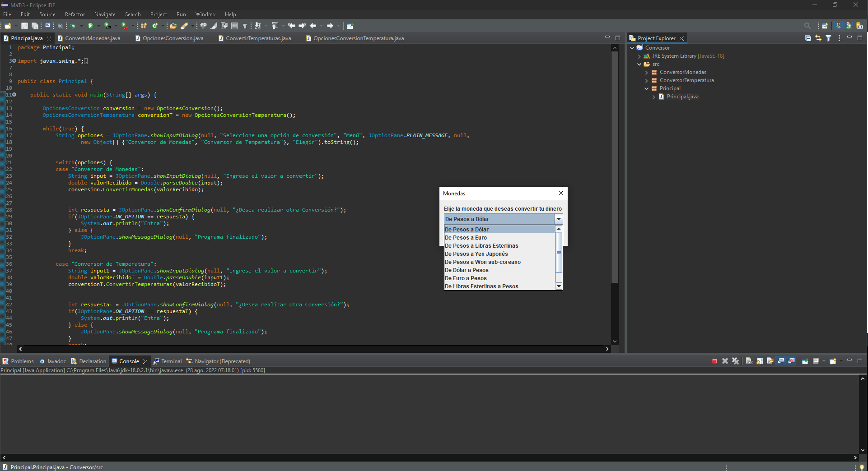
Task: Click the Open Perspective icon
Action: click(x=825, y=26)
